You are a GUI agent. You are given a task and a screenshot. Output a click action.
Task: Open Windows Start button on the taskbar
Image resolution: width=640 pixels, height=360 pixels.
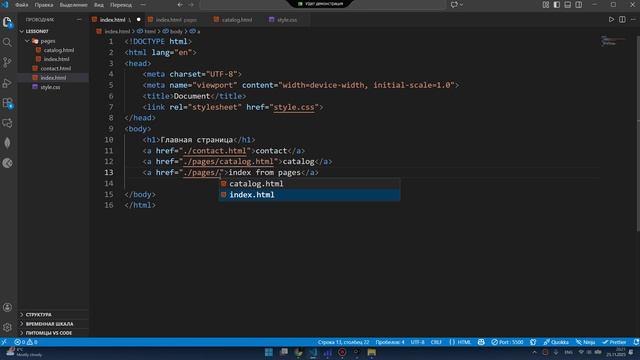point(269,352)
